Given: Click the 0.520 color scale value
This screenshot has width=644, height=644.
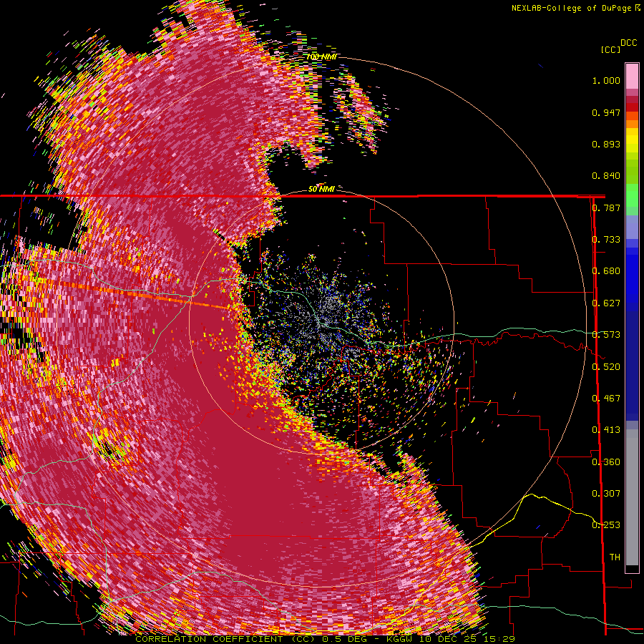Looking at the screenshot, I should click(x=606, y=366).
